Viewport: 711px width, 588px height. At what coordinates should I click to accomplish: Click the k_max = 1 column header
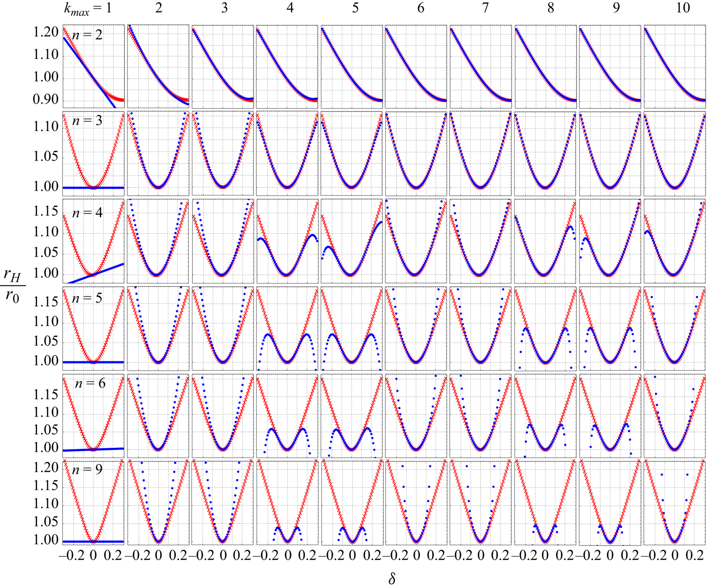(x=88, y=9)
